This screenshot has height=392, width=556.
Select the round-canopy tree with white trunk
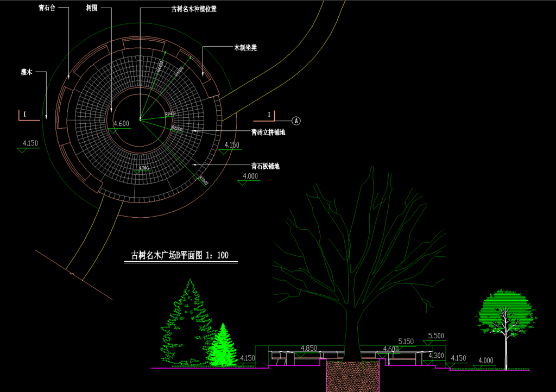point(504,314)
